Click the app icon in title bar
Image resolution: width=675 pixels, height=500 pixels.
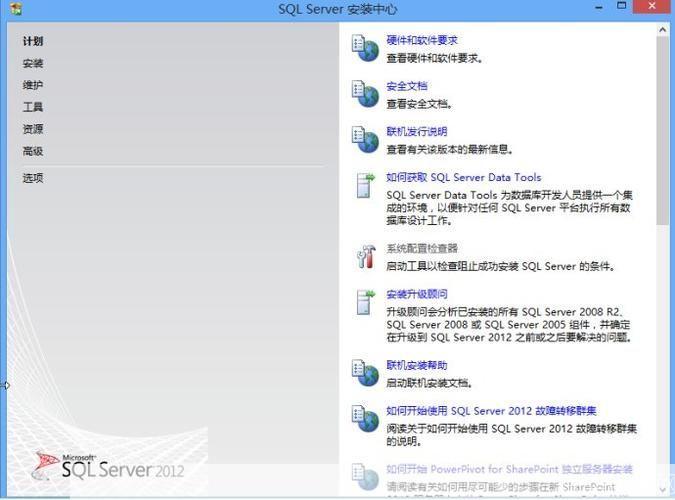pyautogui.click(x=13, y=8)
